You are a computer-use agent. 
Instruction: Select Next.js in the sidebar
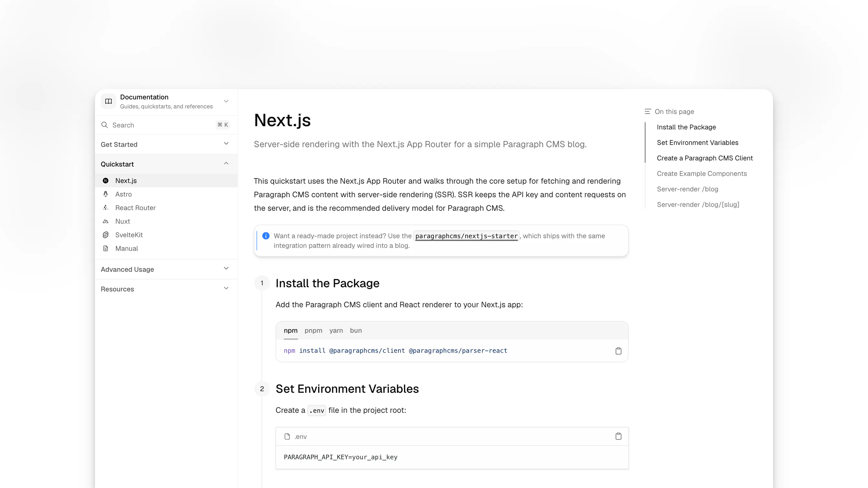point(166,180)
